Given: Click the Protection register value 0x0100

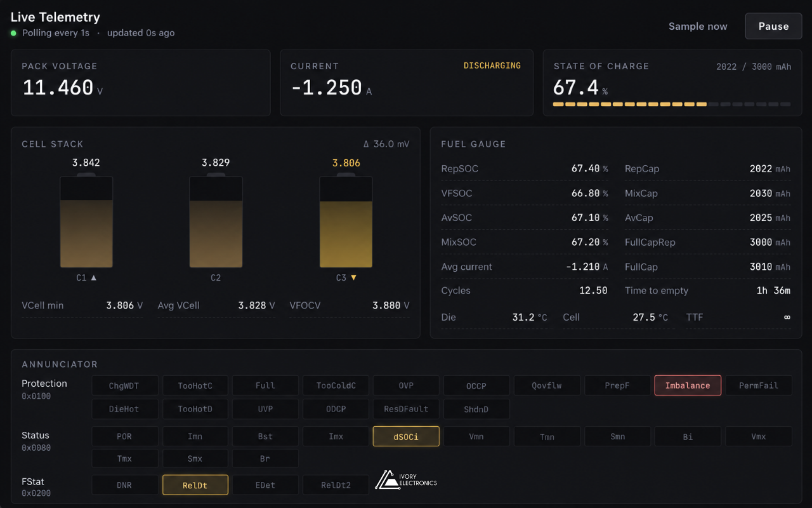Looking at the screenshot, I should 36,396.
